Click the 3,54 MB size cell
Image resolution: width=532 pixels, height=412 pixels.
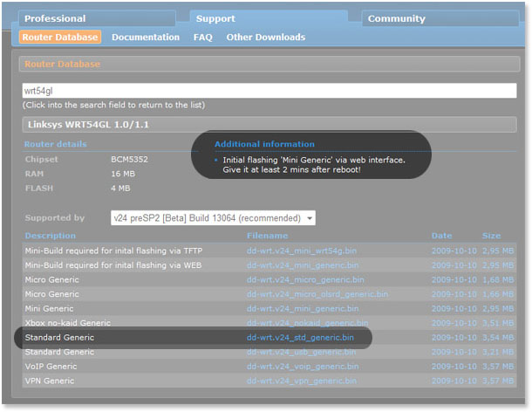[x=498, y=338]
